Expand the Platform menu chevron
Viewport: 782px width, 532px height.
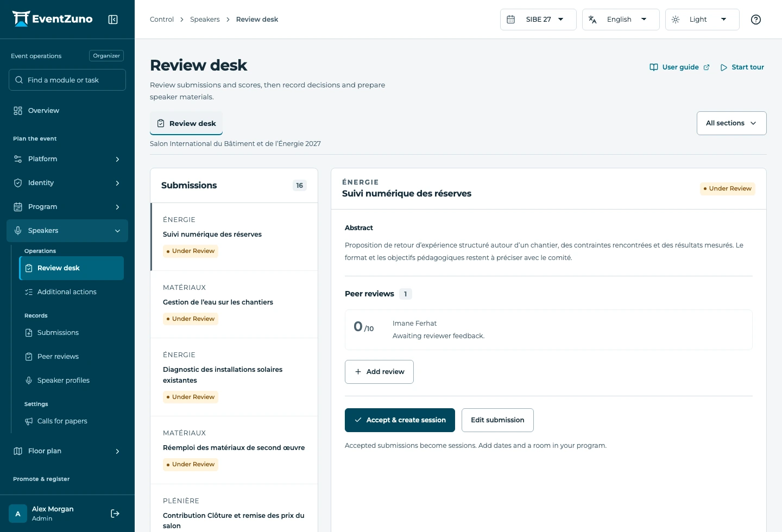(x=117, y=159)
